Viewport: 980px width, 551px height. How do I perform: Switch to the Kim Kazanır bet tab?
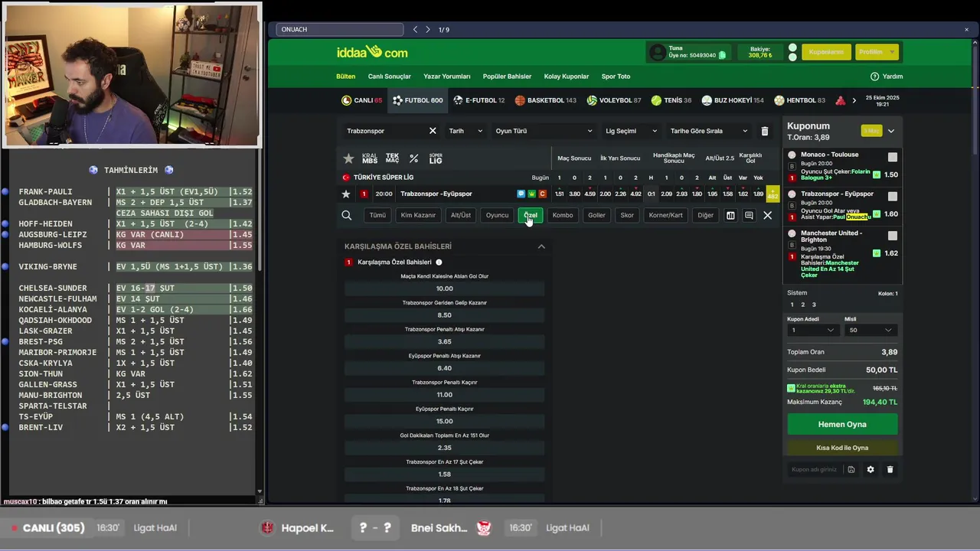click(x=418, y=216)
